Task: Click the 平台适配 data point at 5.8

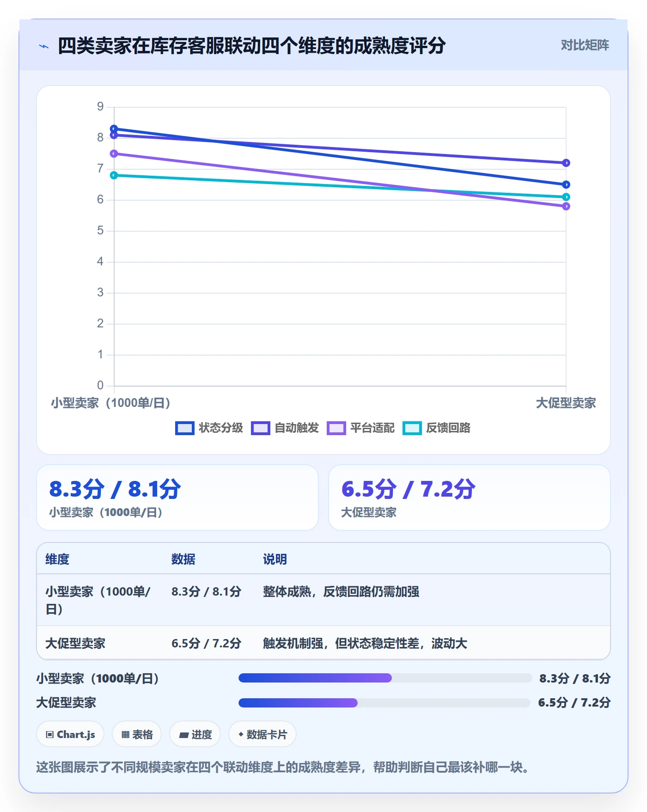Action: click(566, 206)
